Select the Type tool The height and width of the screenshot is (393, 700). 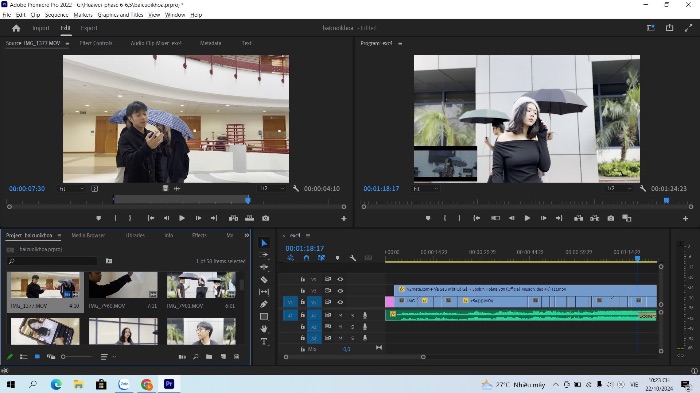[264, 342]
